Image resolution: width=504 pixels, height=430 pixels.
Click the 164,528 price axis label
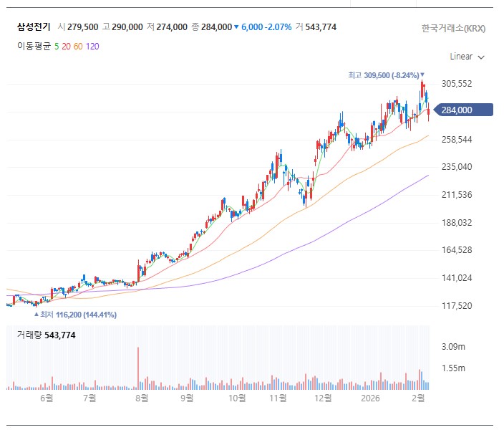click(x=457, y=250)
